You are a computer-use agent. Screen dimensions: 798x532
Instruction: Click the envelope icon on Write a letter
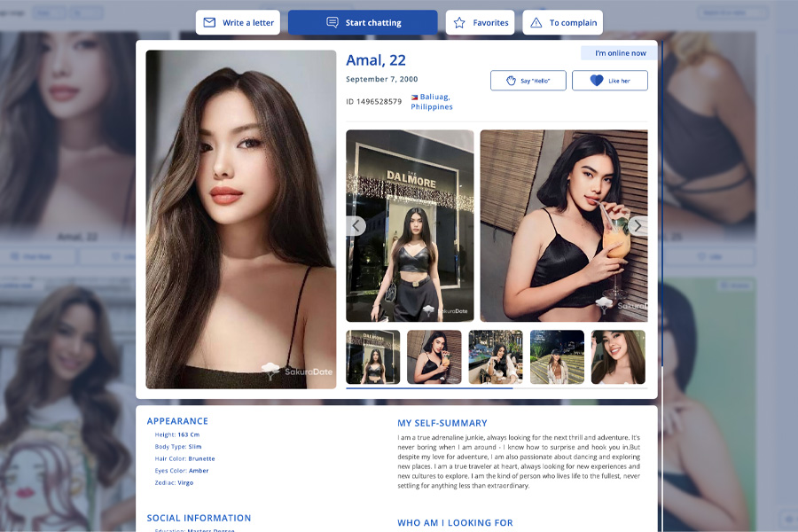[209, 22]
